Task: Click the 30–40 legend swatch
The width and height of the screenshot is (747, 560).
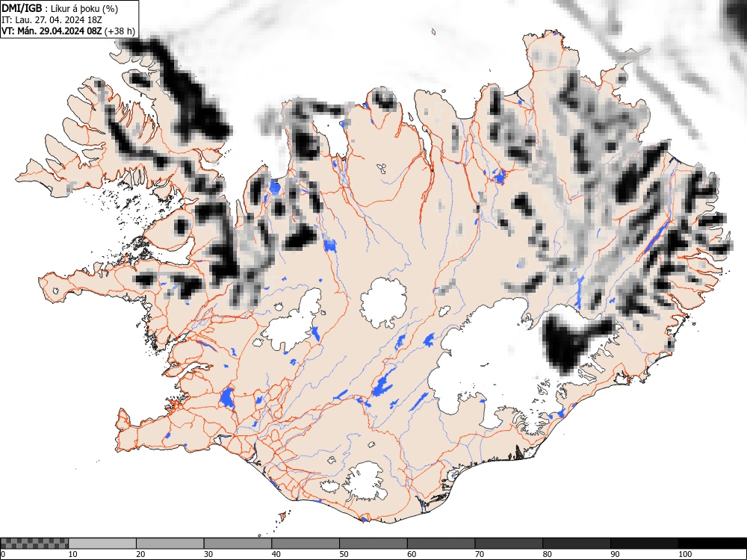Action: (238, 544)
